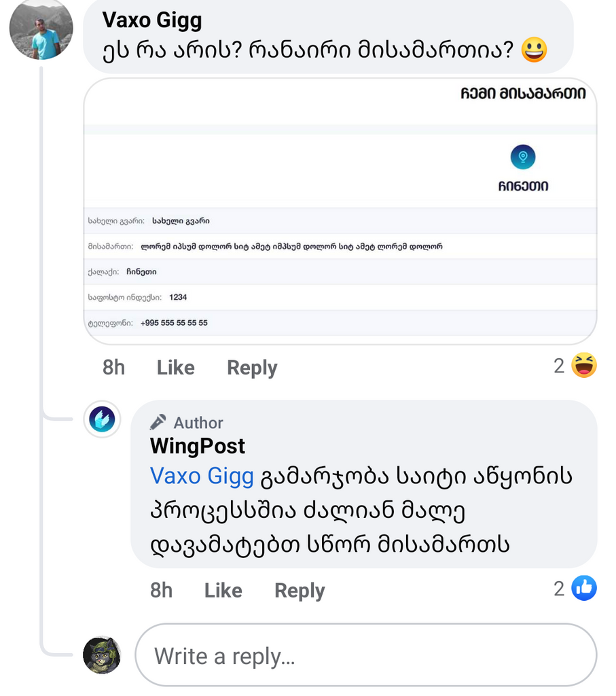Click Vaxo Gigg's profile picture
Screen dimensions: 616x696
coord(41,30)
